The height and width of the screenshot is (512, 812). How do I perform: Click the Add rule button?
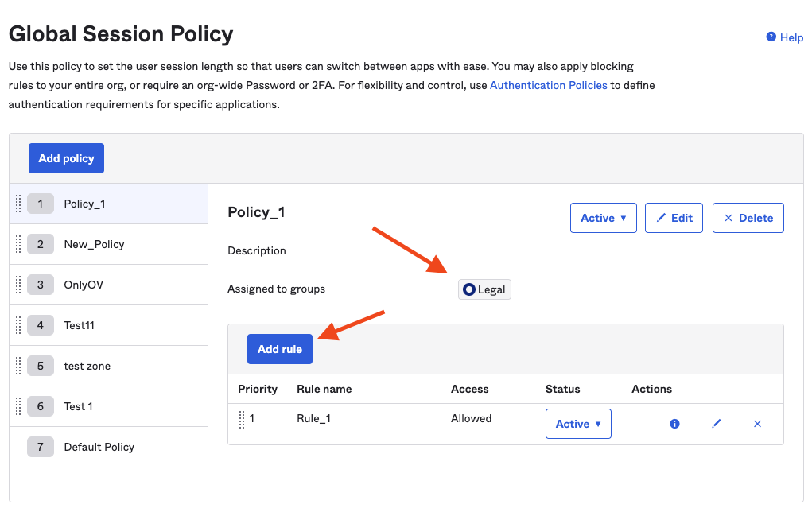coord(280,349)
